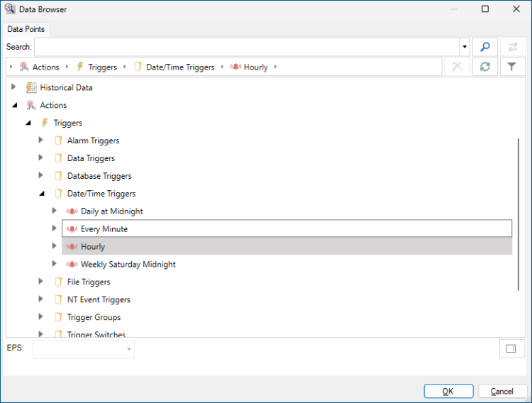Viewport: 532px width, 403px height.
Task: Click the Every Minute bell icon
Action: 72,229
